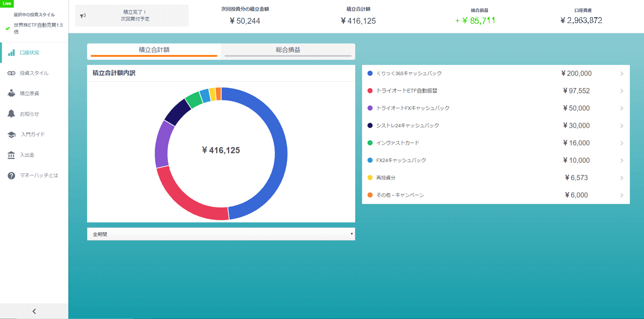Image resolution: width=644 pixels, height=319 pixels.
Task: Click the yellow legend dot for 再投資分
Action: tap(370, 178)
